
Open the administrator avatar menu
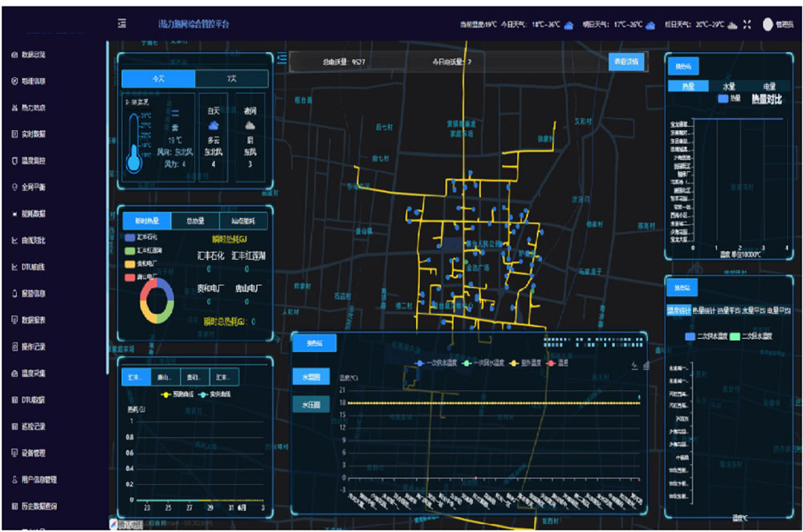click(x=768, y=25)
